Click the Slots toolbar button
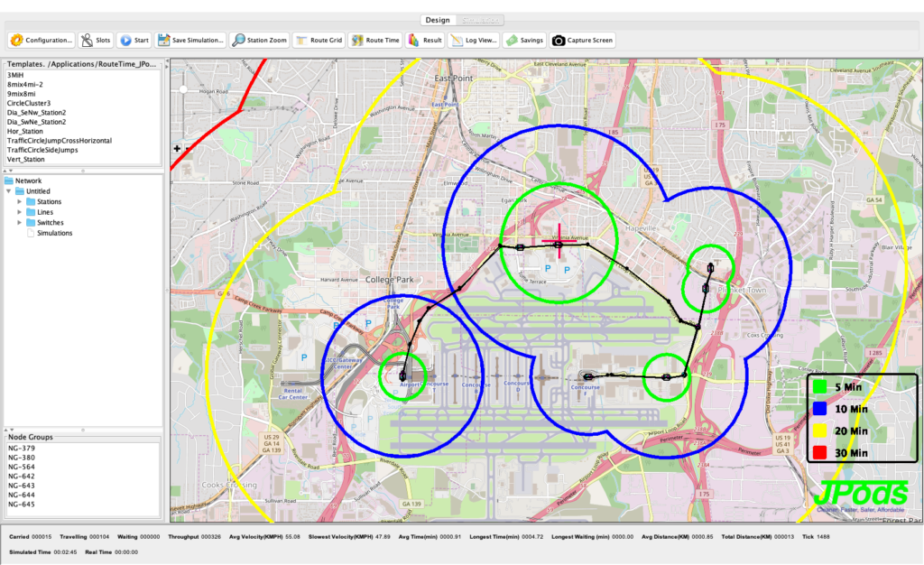Image resolution: width=924 pixels, height=565 pixels. [96, 40]
